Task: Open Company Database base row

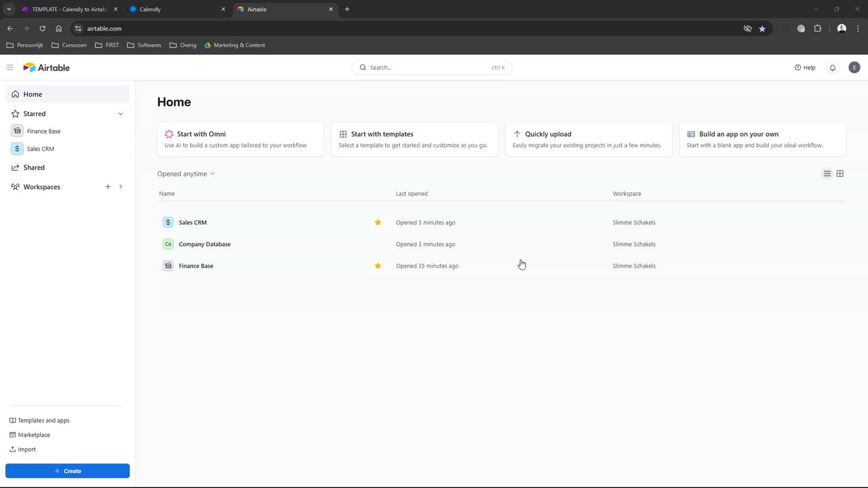Action: (502, 244)
